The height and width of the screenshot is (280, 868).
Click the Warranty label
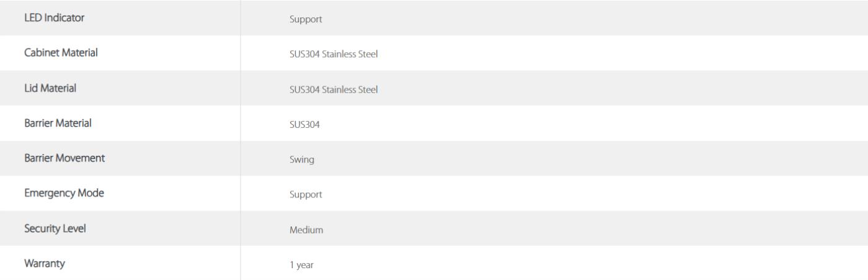(x=44, y=263)
